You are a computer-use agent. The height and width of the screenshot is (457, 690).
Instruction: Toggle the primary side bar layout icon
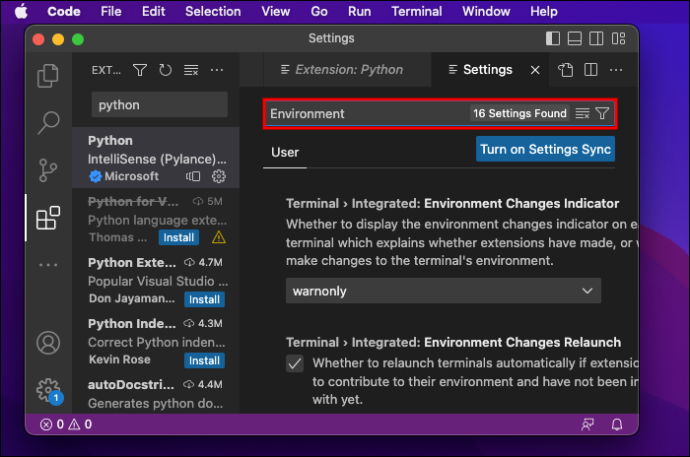[x=553, y=39]
